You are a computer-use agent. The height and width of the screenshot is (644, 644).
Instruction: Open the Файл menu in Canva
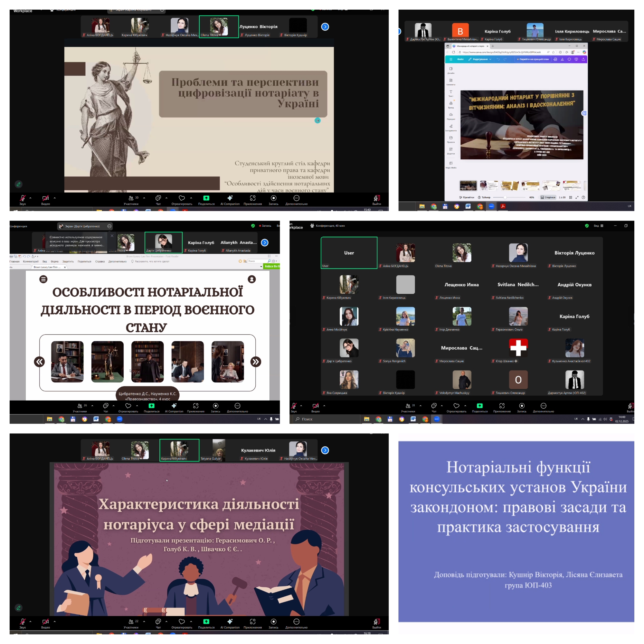460,59
